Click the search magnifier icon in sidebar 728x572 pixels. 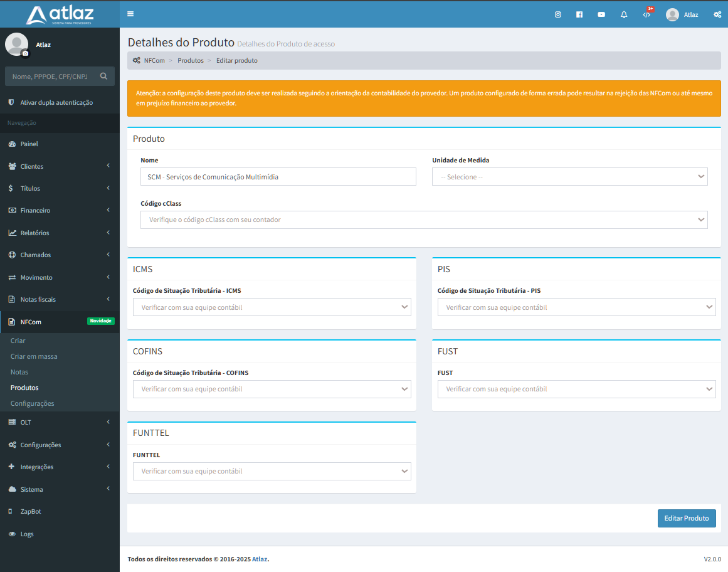[x=103, y=77]
